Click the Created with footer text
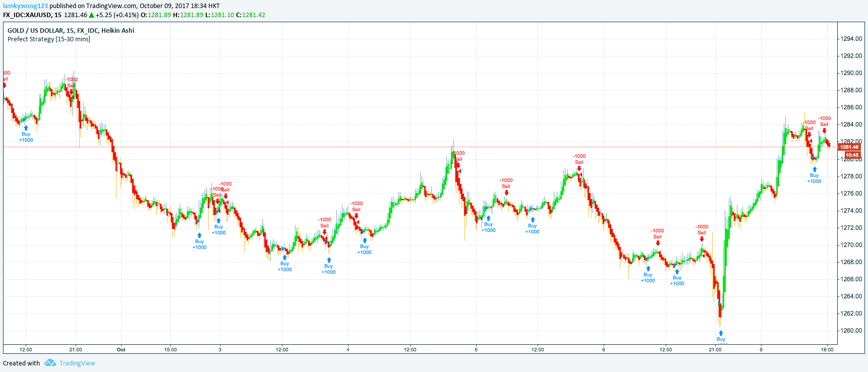The height and width of the screenshot is (372, 868). click(21, 363)
